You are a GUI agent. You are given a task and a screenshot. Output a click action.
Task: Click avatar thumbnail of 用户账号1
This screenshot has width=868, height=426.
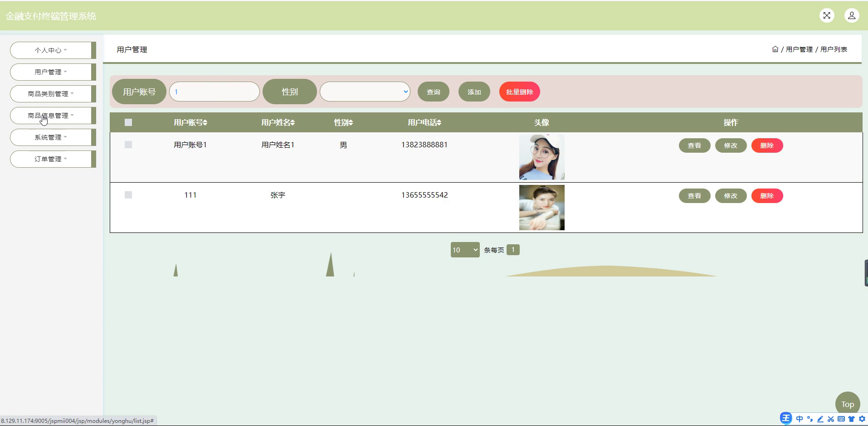pos(542,157)
